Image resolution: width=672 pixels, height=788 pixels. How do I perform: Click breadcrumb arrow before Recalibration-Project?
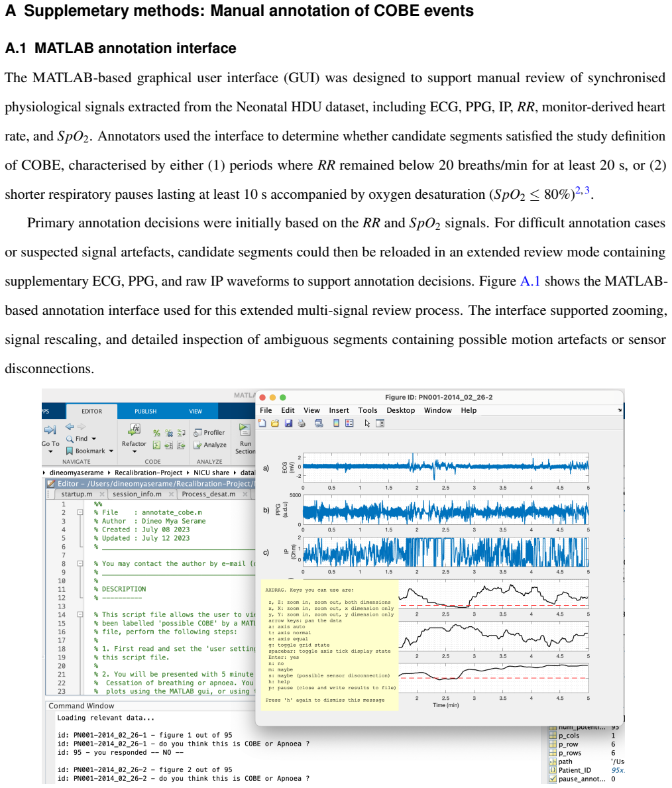coord(109,473)
